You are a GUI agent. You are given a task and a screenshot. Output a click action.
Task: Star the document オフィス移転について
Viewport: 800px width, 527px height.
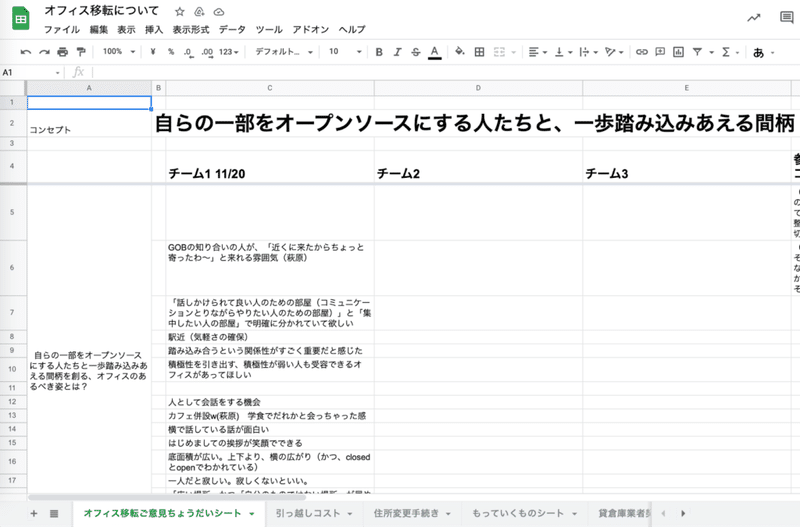tap(180, 12)
